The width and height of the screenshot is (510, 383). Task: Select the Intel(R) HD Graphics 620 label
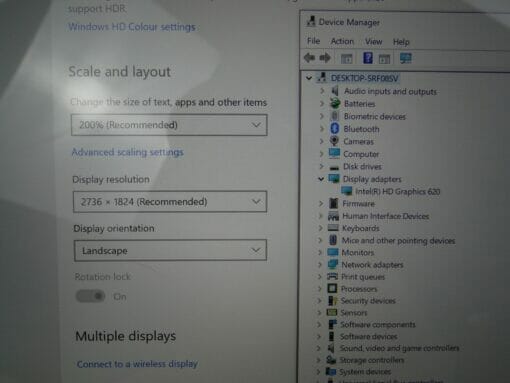(398, 191)
